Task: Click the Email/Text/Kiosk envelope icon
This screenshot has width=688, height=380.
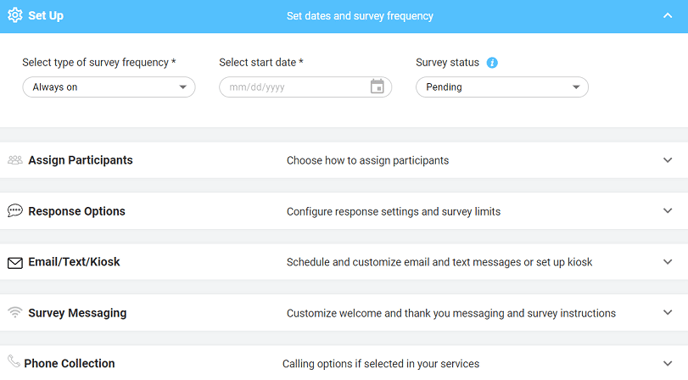Action: click(x=15, y=263)
